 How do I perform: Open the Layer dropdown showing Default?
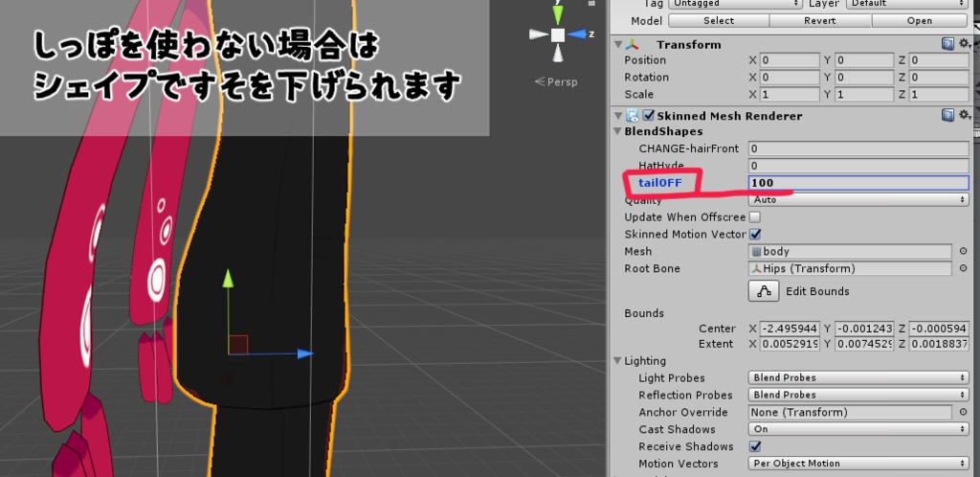(x=907, y=3)
